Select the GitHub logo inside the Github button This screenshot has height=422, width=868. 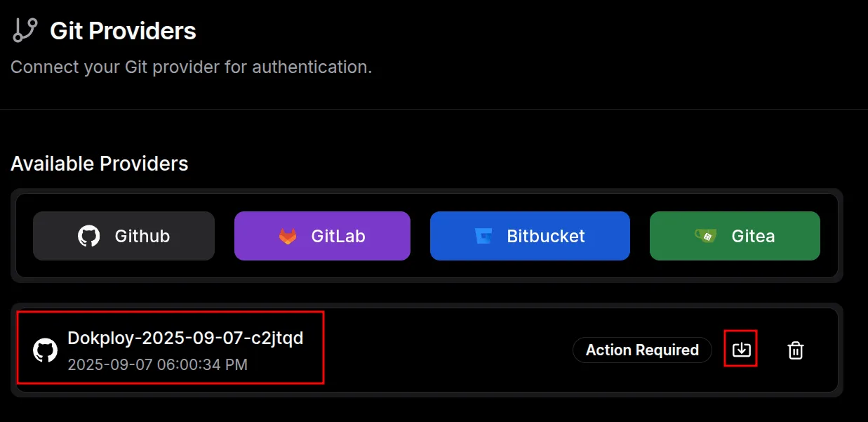tap(88, 236)
